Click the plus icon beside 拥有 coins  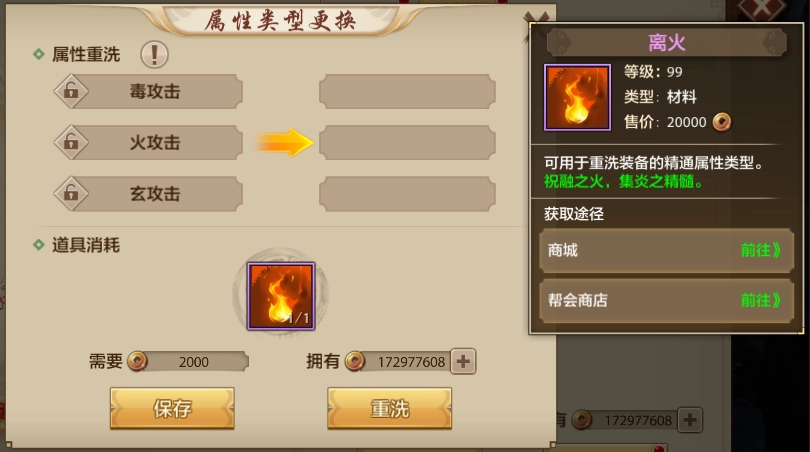pyautogui.click(x=463, y=361)
